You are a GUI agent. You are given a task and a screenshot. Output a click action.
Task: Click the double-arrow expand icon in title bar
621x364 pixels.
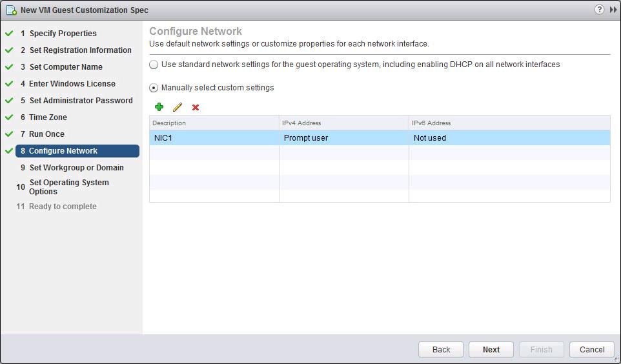click(613, 10)
